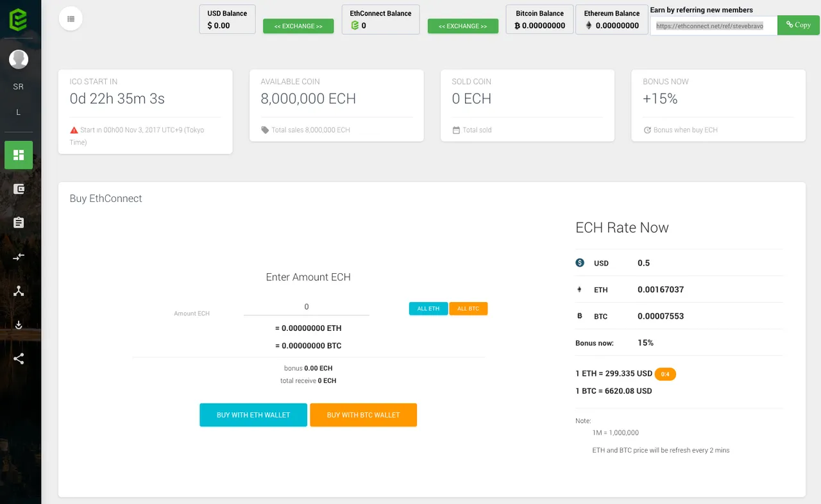This screenshot has width=821, height=504.
Task: Click the EthConnect logo icon in balance box
Action: click(x=355, y=26)
